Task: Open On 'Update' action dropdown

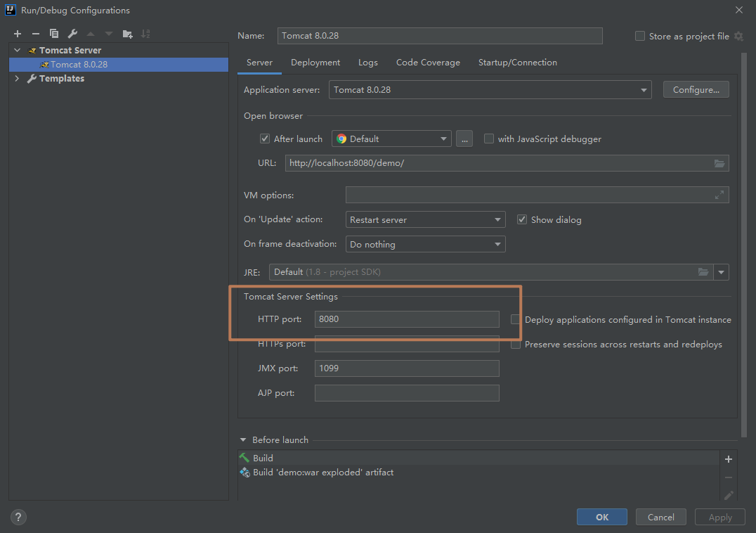Action: pyautogui.click(x=425, y=219)
